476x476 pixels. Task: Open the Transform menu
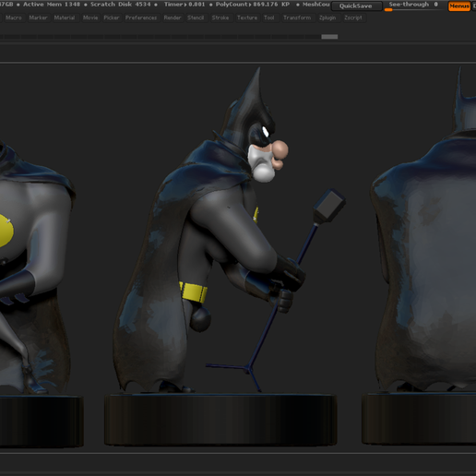pos(297,18)
